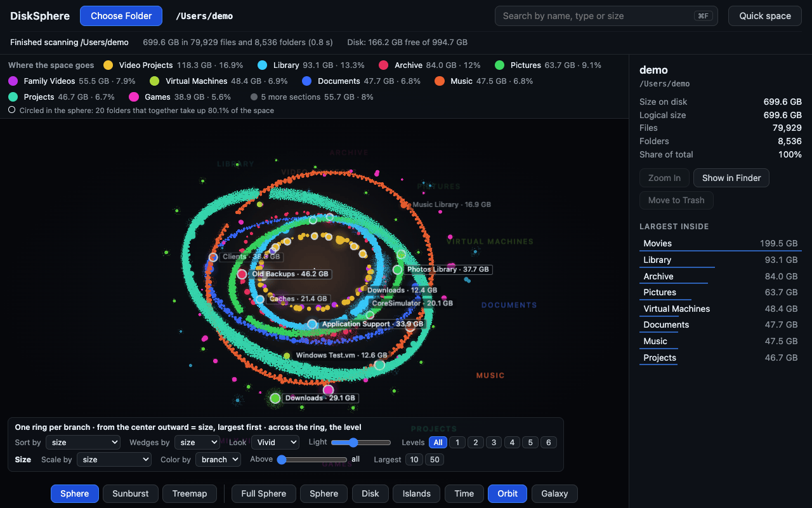Click the blue Documents legend dot
The image size is (812, 508).
pos(307,81)
